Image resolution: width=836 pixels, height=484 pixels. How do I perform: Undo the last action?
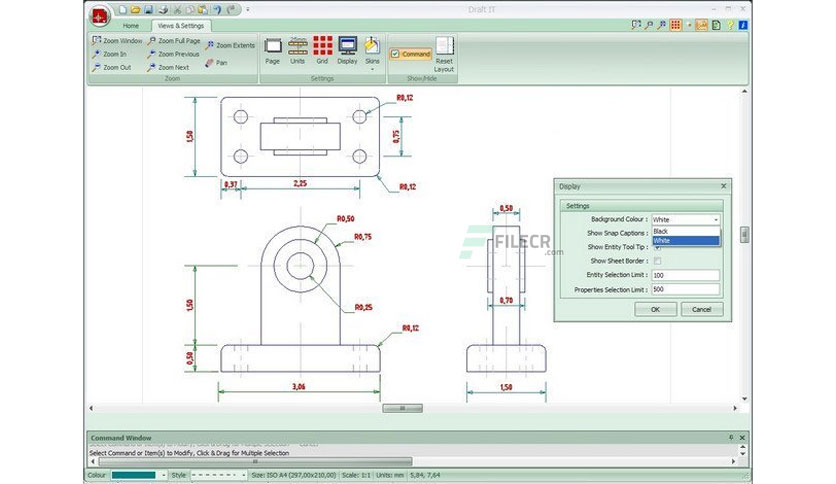pyautogui.click(x=217, y=10)
